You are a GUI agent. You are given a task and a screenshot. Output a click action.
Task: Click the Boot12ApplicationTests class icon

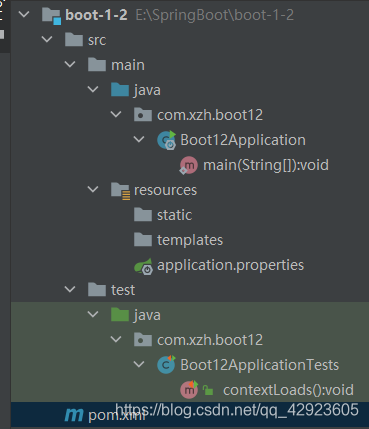[166, 365]
